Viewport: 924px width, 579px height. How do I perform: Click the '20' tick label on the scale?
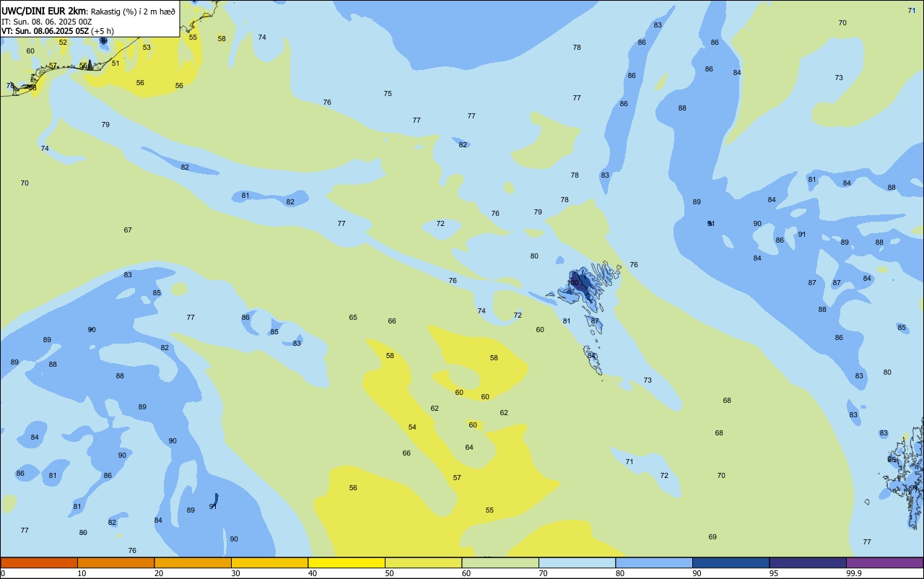[159, 573]
